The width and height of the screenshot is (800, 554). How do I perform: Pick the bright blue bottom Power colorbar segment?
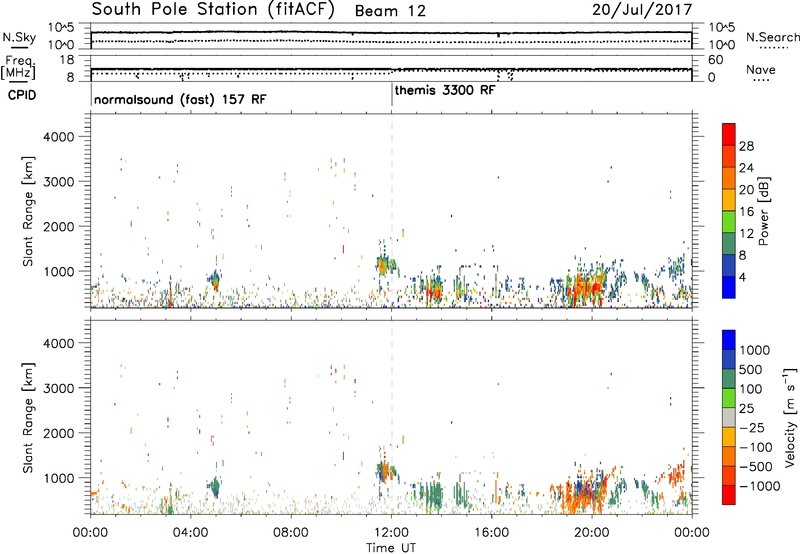[x=729, y=287]
